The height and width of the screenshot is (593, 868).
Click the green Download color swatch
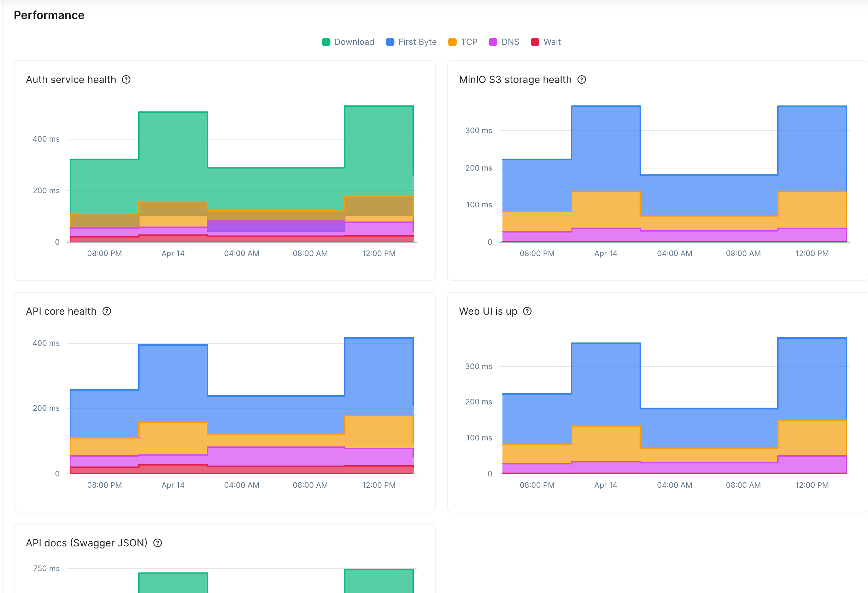(x=326, y=42)
